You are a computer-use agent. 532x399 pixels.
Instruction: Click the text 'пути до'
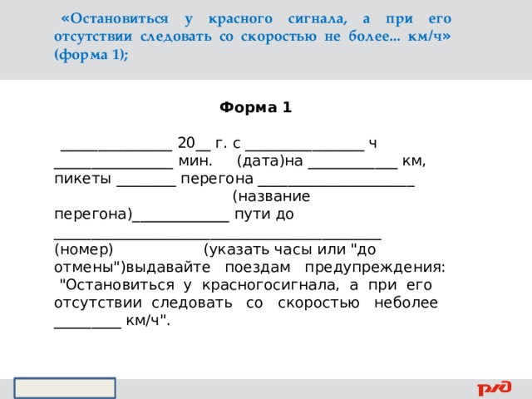tap(264, 214)
